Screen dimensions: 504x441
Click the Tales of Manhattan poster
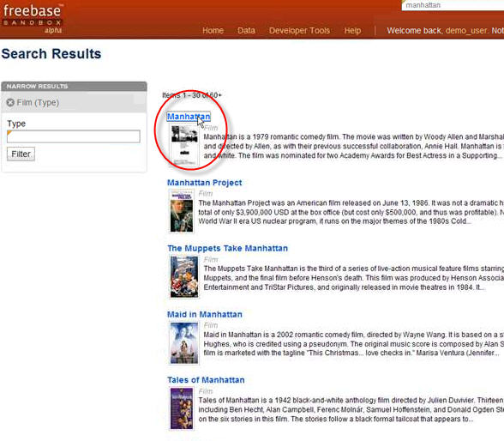pyautogui.click(x=182, y=408)
